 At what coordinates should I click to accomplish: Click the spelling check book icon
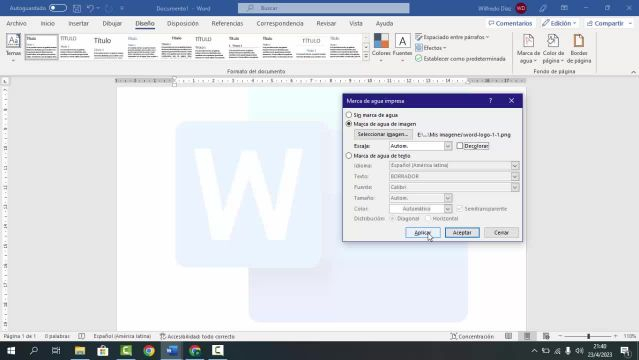click(82, 336)
